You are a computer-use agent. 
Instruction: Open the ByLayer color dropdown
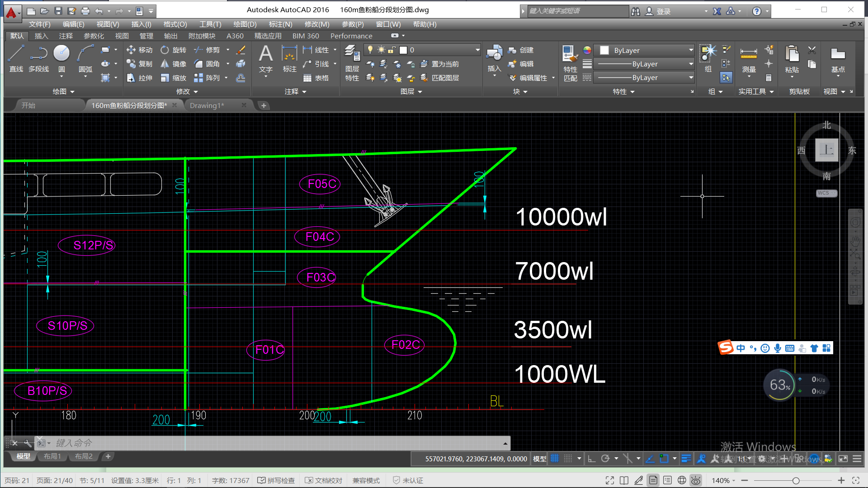point(691,50)
